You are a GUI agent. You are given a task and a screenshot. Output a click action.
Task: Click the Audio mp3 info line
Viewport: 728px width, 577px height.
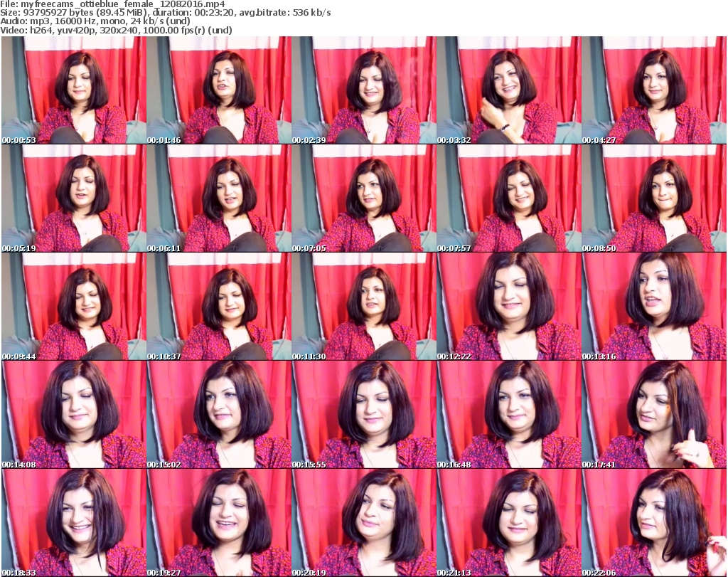pyautogui.click(x=95, y=21)
